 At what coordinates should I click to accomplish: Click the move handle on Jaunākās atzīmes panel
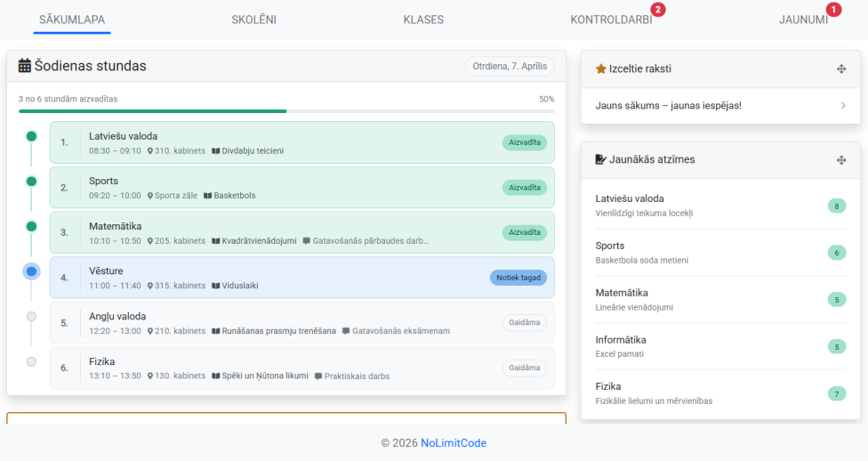click(841, 159)
